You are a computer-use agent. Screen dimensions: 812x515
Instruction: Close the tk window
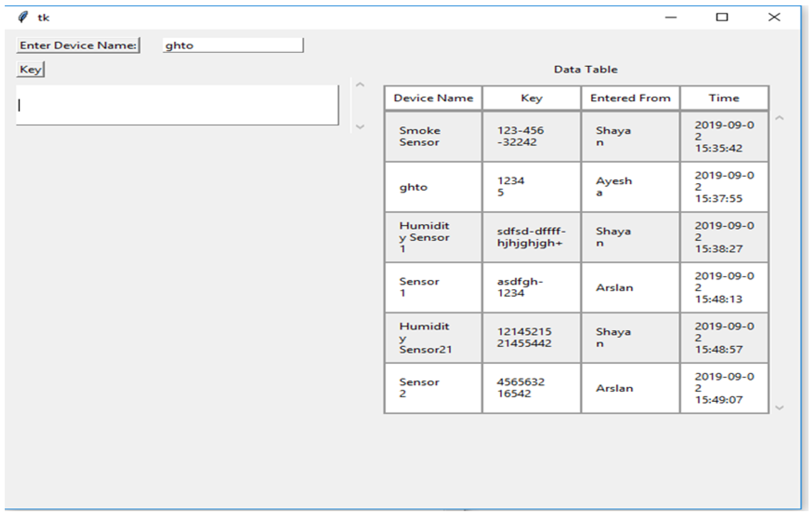click(x=774, y=17)
